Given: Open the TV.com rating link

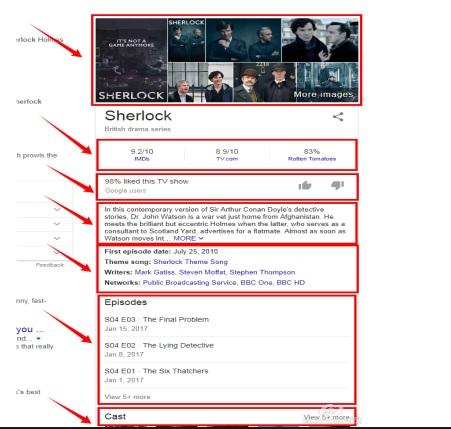Looking at the screenshot, I should (x=227, y=159).
